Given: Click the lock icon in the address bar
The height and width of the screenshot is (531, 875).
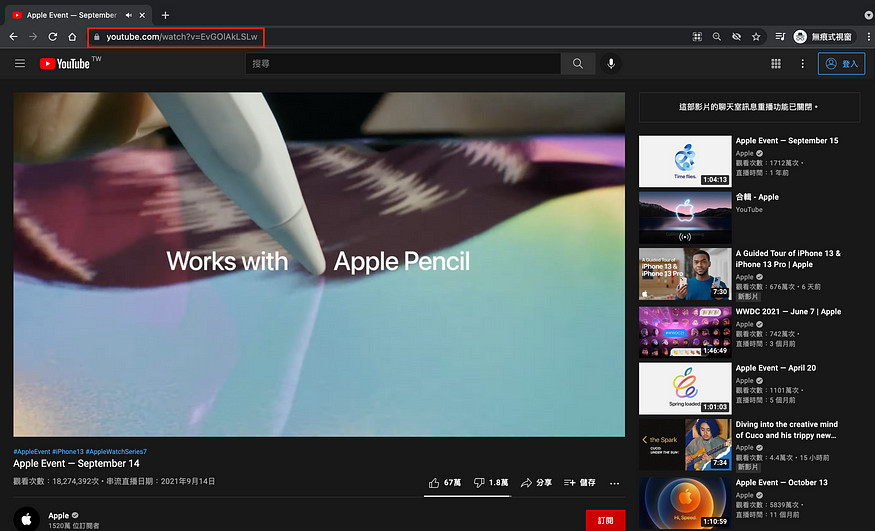Looking at the screenshot, I should tap(97, 37).
